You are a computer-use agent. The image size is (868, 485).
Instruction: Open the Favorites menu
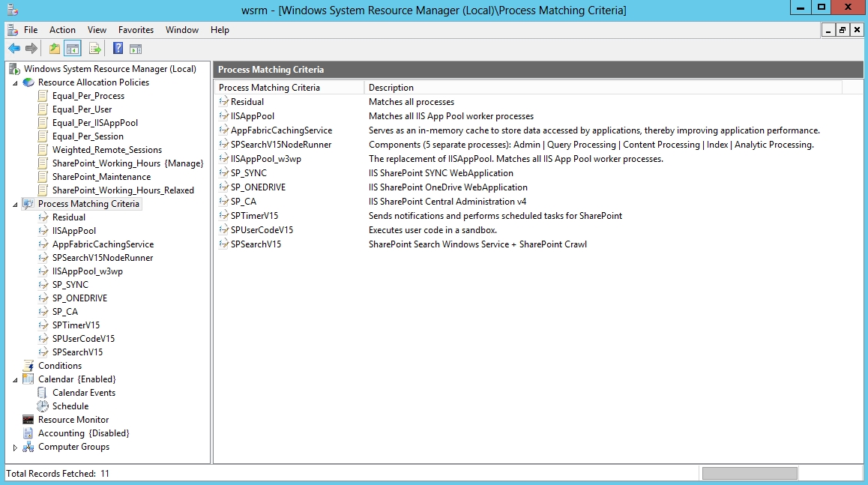click(x=136, y=30)
